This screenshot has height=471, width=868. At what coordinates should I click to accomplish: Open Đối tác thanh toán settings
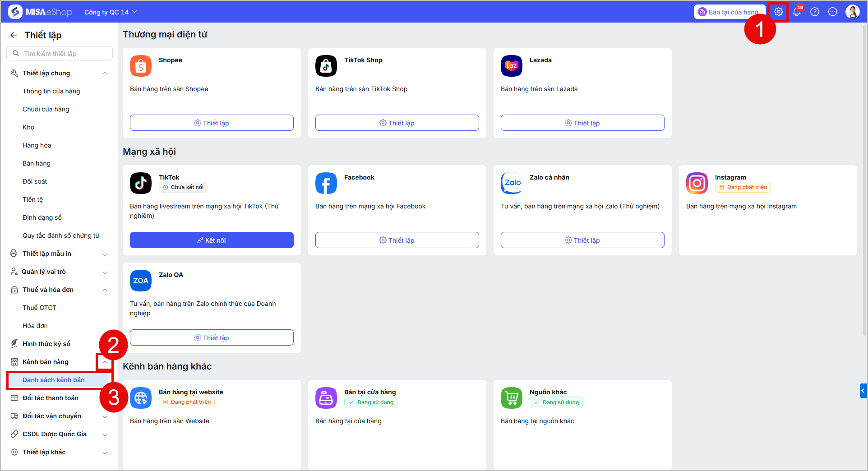coord(51,398)
